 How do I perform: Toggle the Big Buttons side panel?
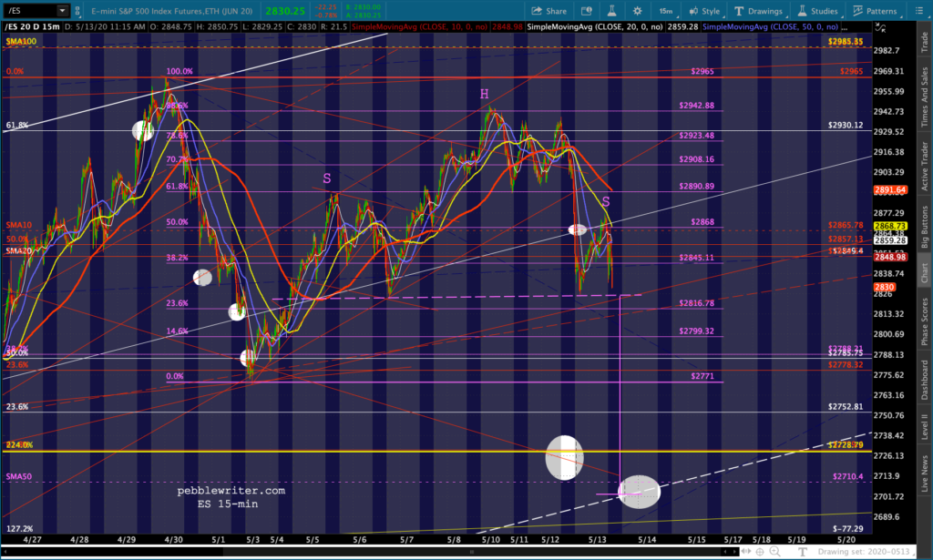925,227
